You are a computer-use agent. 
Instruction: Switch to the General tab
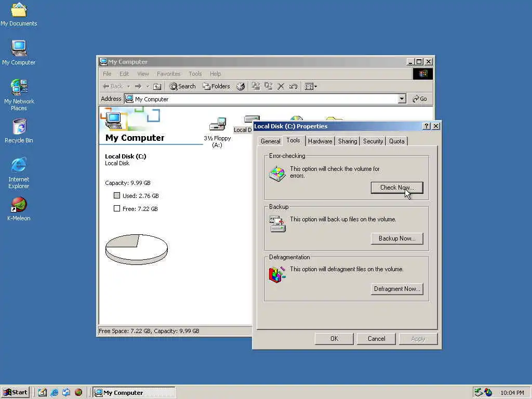[270, 141]
